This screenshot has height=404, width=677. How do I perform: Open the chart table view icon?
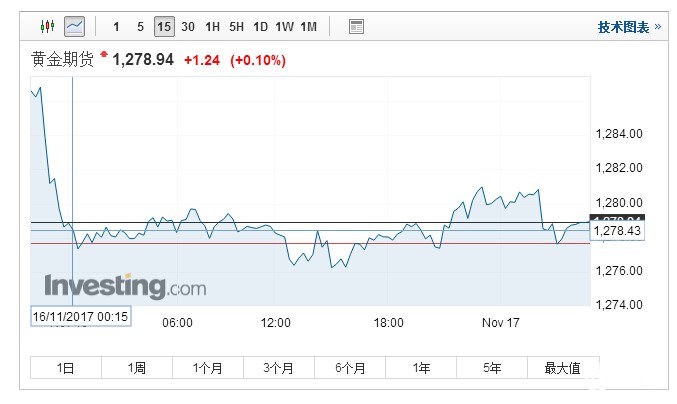pos(357,26)
